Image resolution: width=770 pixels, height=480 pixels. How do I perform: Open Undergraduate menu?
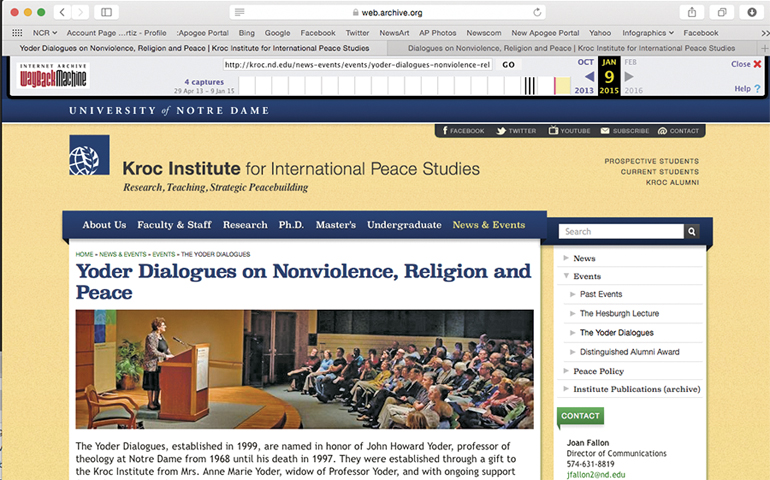point(404,225)
